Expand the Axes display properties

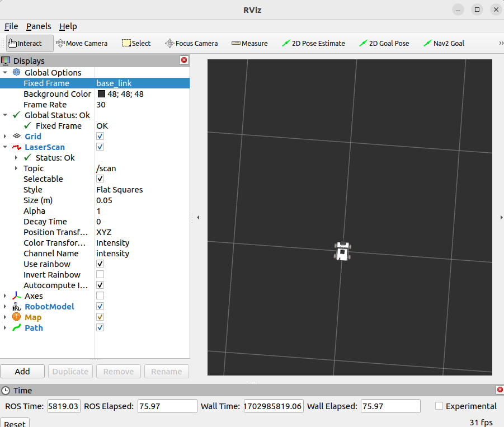coord(5,295)
